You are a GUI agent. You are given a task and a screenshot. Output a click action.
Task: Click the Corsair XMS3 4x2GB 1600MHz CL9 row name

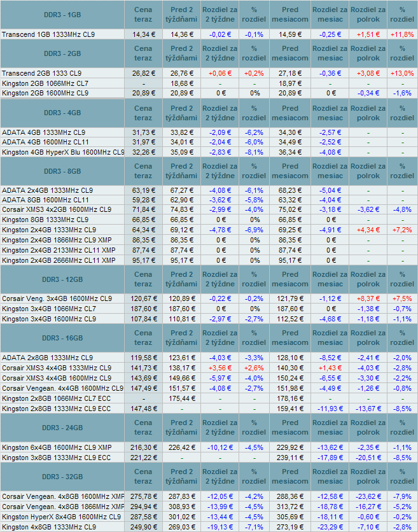click(x=57, y=209)
